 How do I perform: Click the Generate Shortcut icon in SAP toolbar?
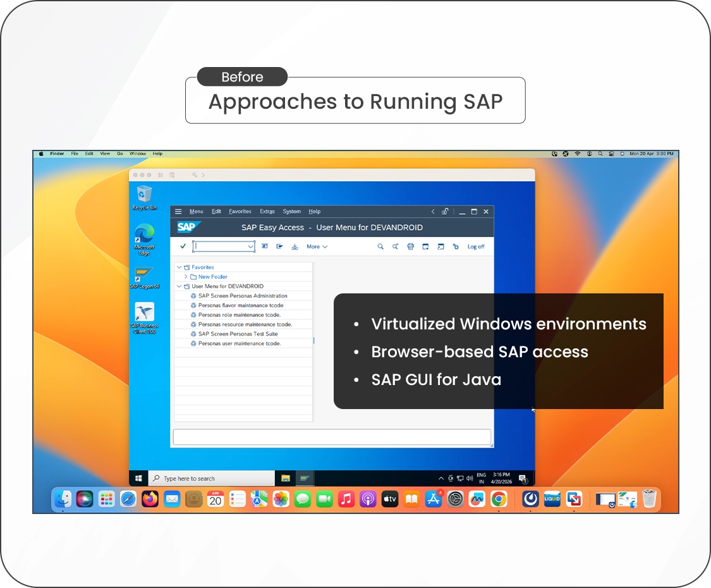tap(441, 247)
